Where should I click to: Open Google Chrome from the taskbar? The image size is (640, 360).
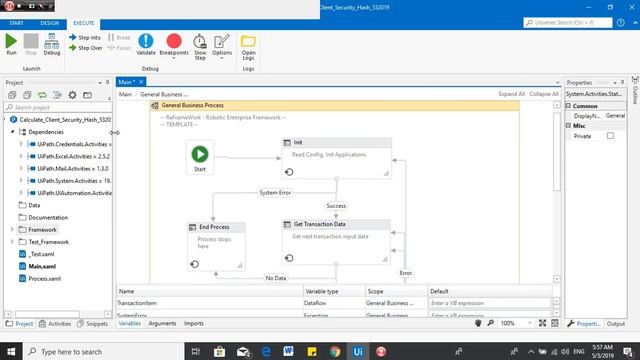pos(335,351)
